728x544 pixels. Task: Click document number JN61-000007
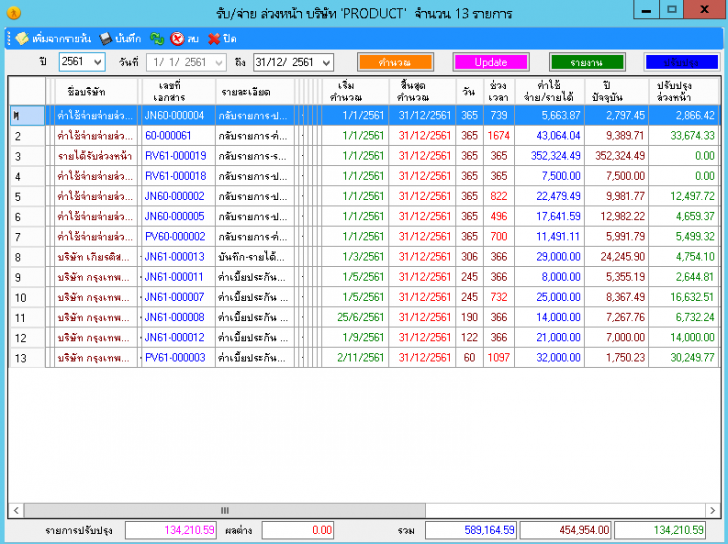174,297
